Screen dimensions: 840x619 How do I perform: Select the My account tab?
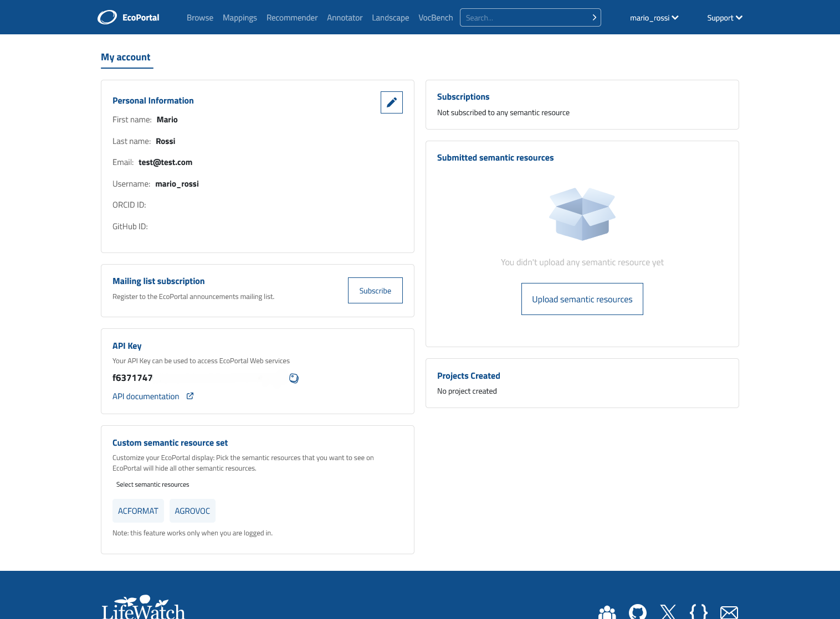[126, 57]
